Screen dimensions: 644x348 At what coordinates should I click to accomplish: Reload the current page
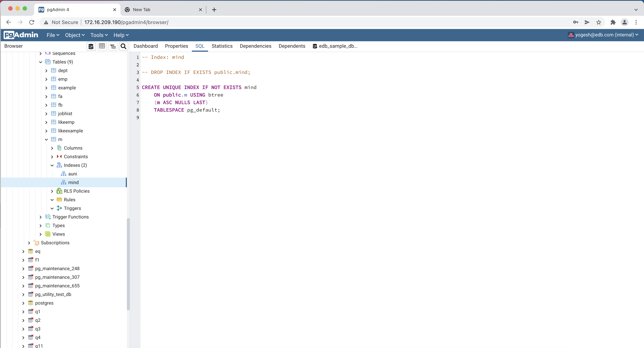pos(31,22)
